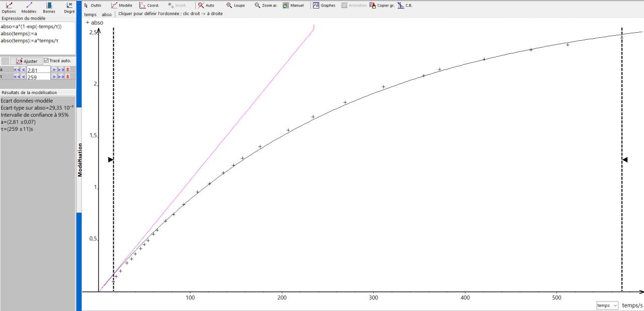The height and width of the screenshot is (311, 644).
Task: Click the small square button beside Ajuster
Action: click(5, 61)
